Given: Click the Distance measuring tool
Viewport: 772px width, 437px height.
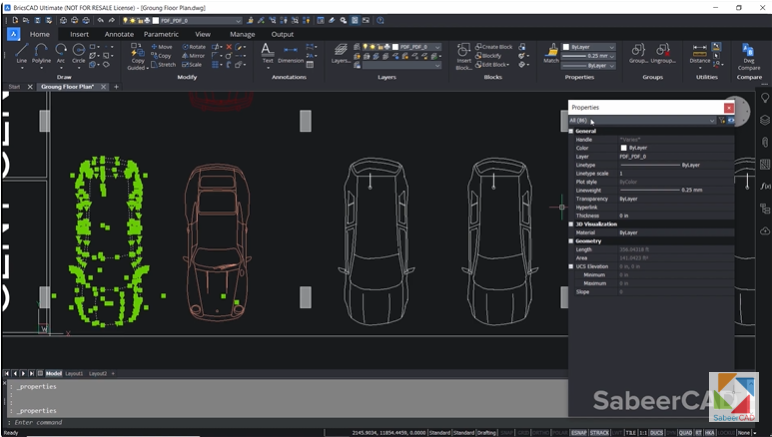Looking at the screenshot, I should click(x=700, y=53).
